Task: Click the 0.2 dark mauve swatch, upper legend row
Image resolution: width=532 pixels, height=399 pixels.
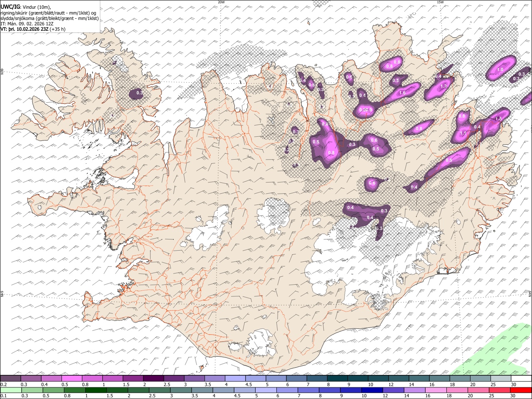Action: (x=10, y=379)
